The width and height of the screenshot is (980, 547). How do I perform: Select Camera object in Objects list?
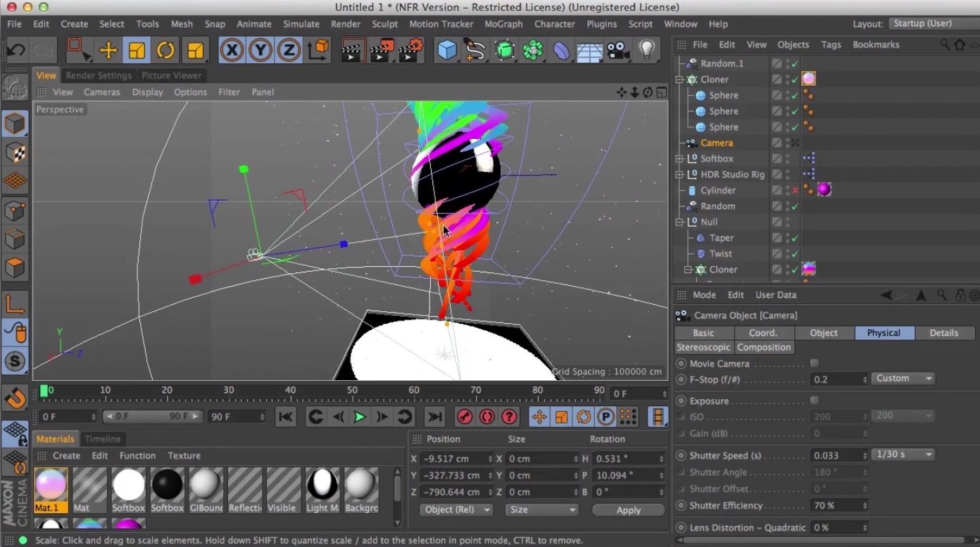click(x=717, y=143)
